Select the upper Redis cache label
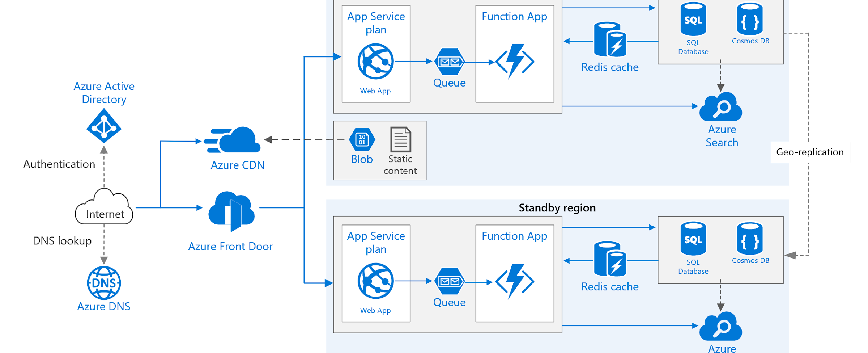 pyautogui.click(x=610, y=67)
